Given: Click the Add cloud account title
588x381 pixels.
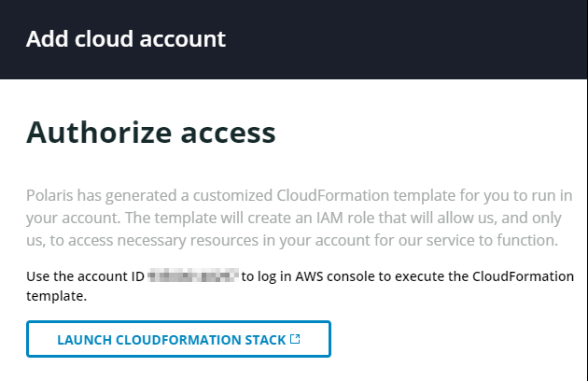Looking at the screenshot, I should pos(126,38).
